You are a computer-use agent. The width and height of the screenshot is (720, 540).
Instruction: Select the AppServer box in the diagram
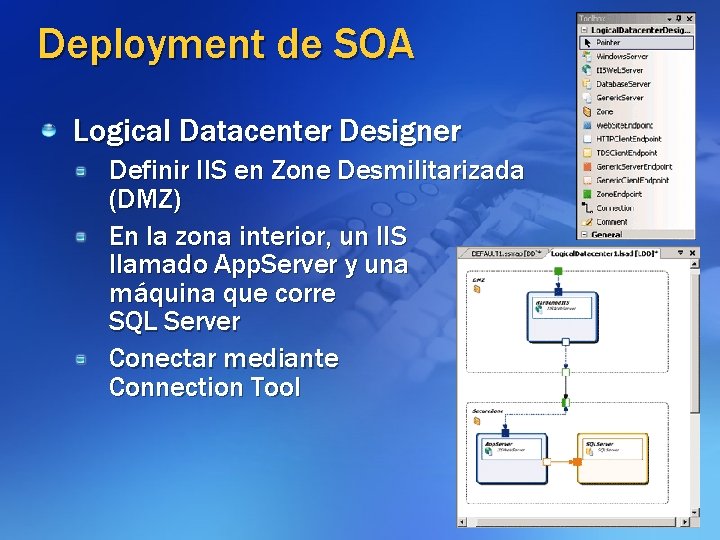coord(512,459)
